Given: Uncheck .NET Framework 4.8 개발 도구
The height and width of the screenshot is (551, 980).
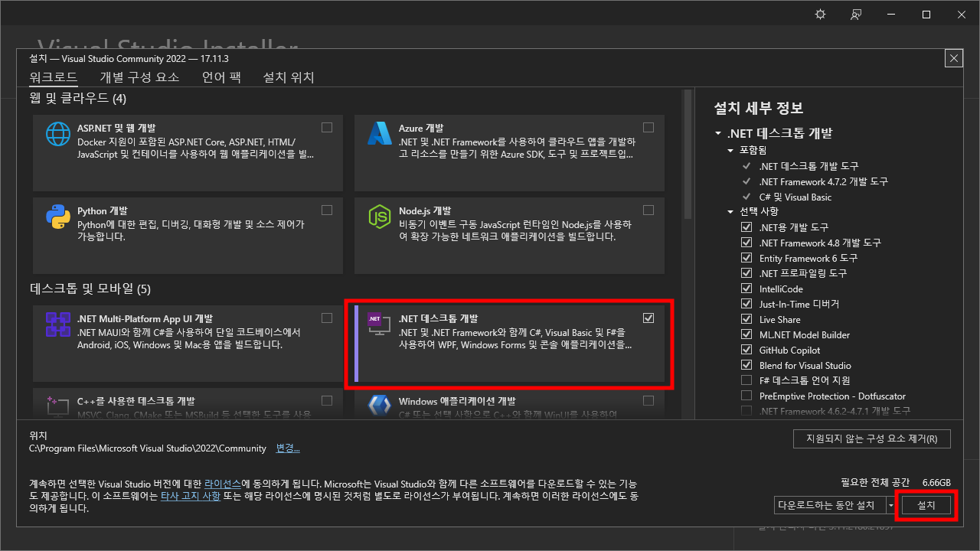Looking at the screenshot, I should pos(746,243).
